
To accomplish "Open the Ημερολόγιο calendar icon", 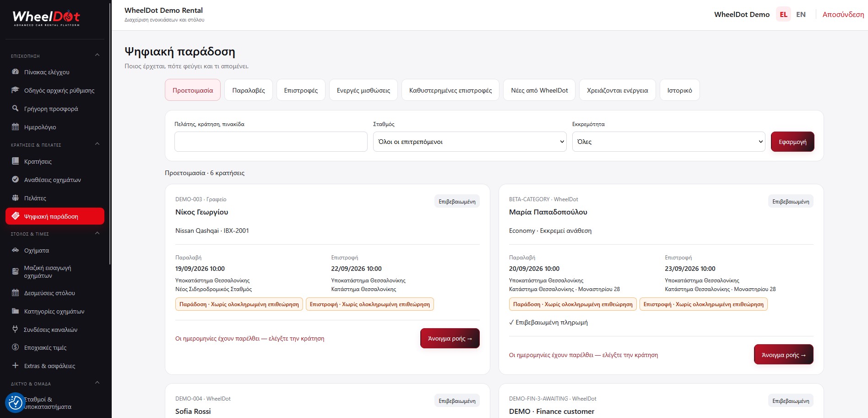I will pyautogui.click(x=15, y=127).
